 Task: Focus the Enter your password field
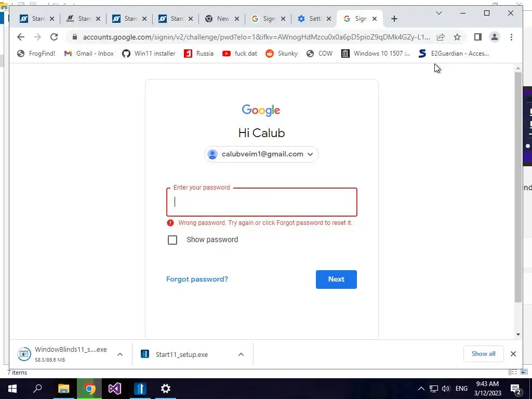[x=262, y=202]
